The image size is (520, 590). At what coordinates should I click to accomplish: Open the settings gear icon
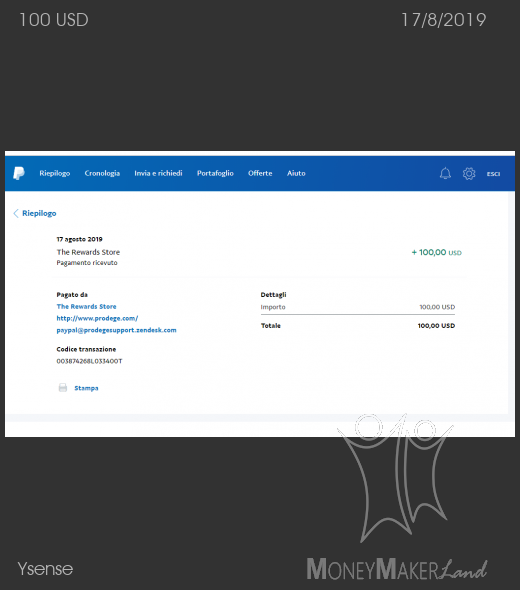click(469, 173)
